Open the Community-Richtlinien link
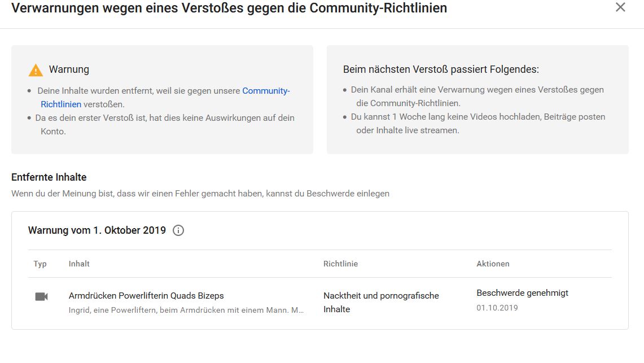Image resolution: width=644 pixels, height=363 pixels. (265, 91)
